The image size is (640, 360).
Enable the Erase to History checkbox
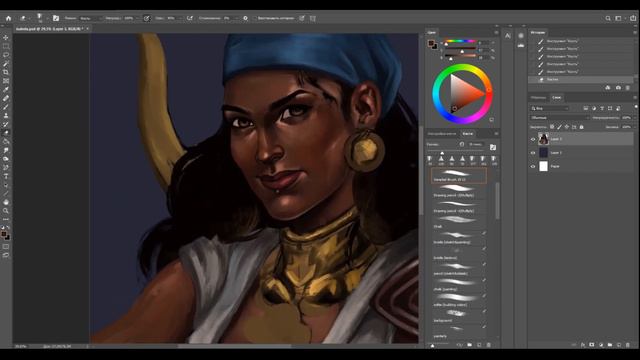254,18
